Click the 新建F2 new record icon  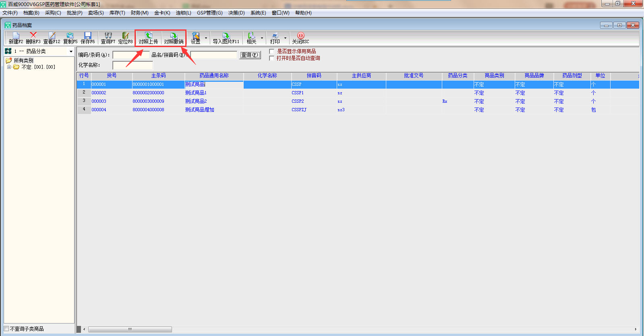coord(16,36)
